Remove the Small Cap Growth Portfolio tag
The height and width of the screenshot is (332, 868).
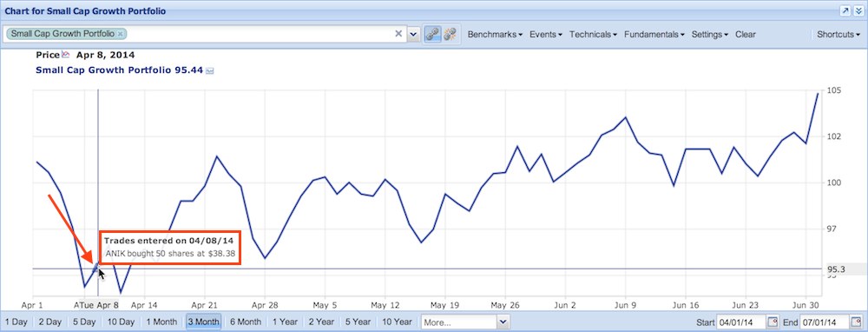(x=120, y=34)
